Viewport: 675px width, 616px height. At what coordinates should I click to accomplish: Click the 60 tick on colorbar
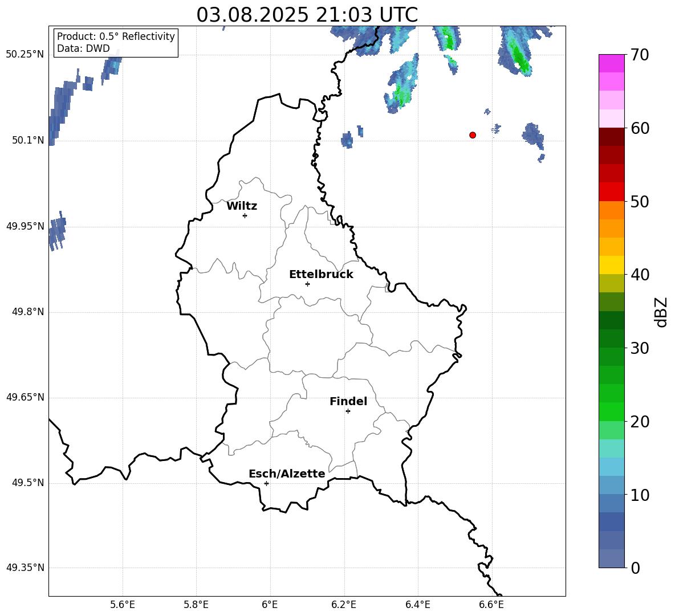(x=640, y=128)
